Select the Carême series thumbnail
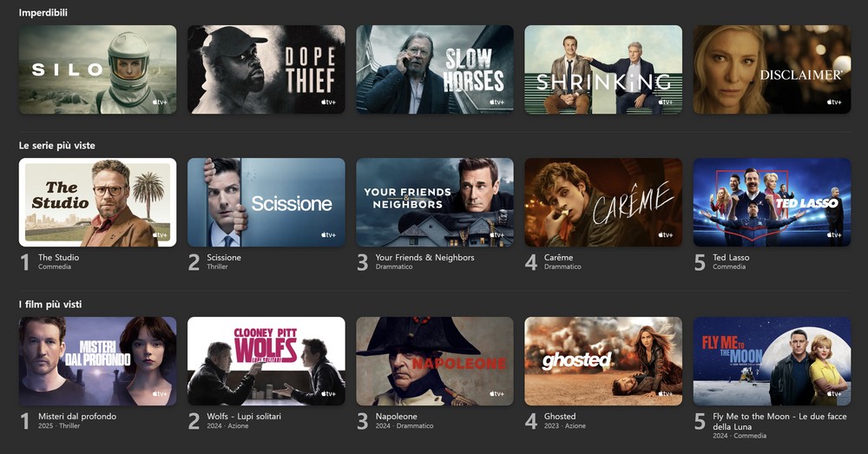The image size is (868, 454). tap(603, 202)
